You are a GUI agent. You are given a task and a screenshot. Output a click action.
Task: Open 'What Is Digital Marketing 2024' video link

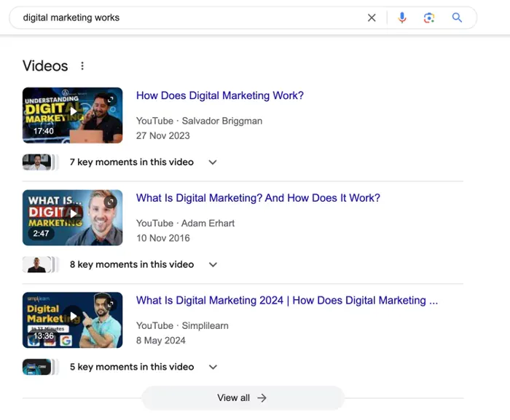[x=287, y=301]
